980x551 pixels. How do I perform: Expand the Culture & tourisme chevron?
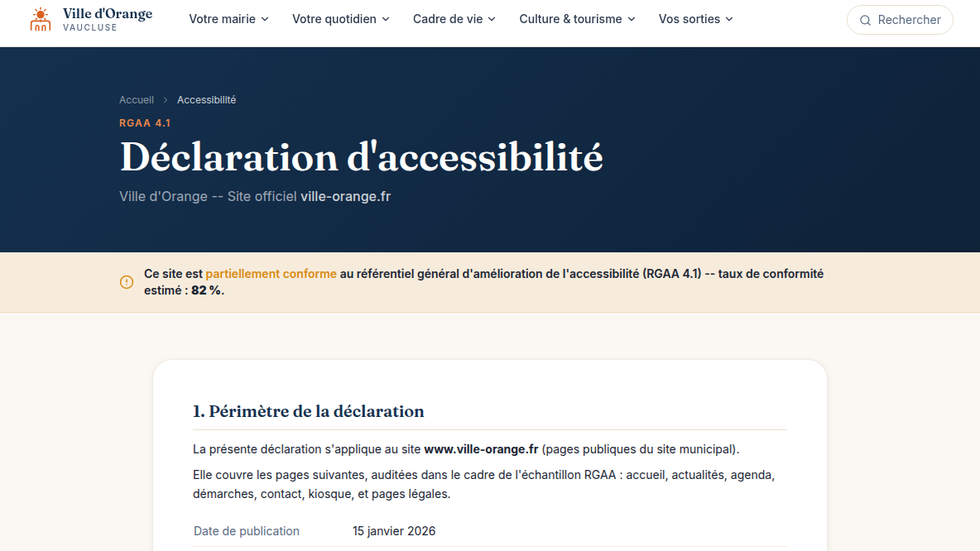pyautogui.click(x=632, y=19)
